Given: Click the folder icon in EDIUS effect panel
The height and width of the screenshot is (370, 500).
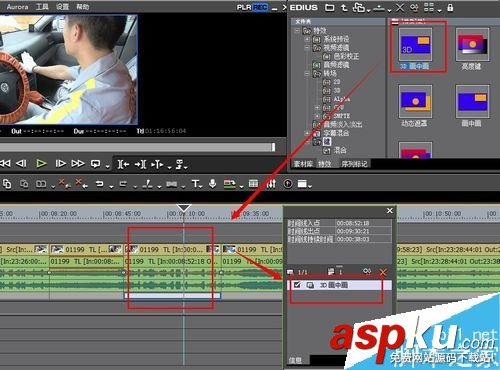Looking at the screenshot, I should pos(330,7).
